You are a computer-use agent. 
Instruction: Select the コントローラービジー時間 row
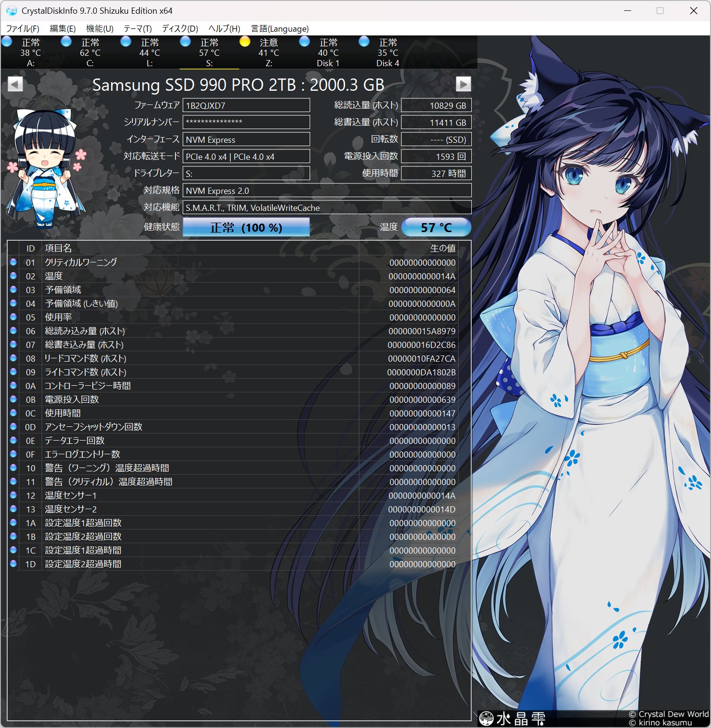point(233,386)
